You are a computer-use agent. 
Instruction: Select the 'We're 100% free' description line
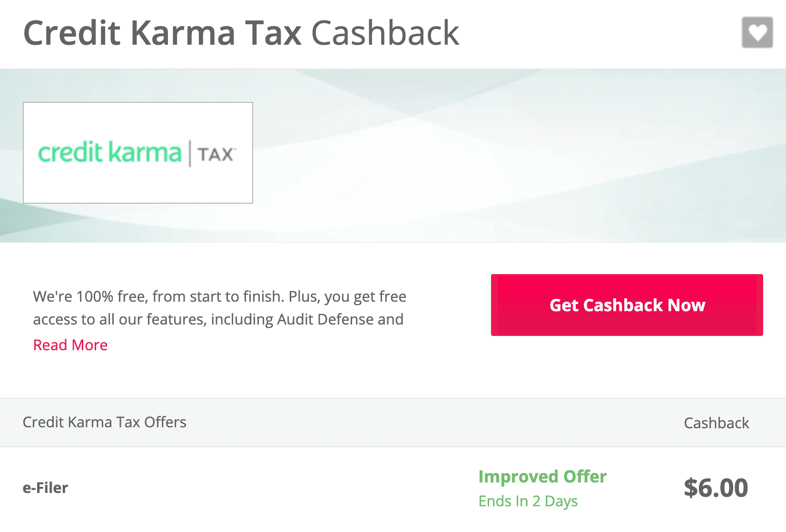pyautogui.click(x=220, y=296)
